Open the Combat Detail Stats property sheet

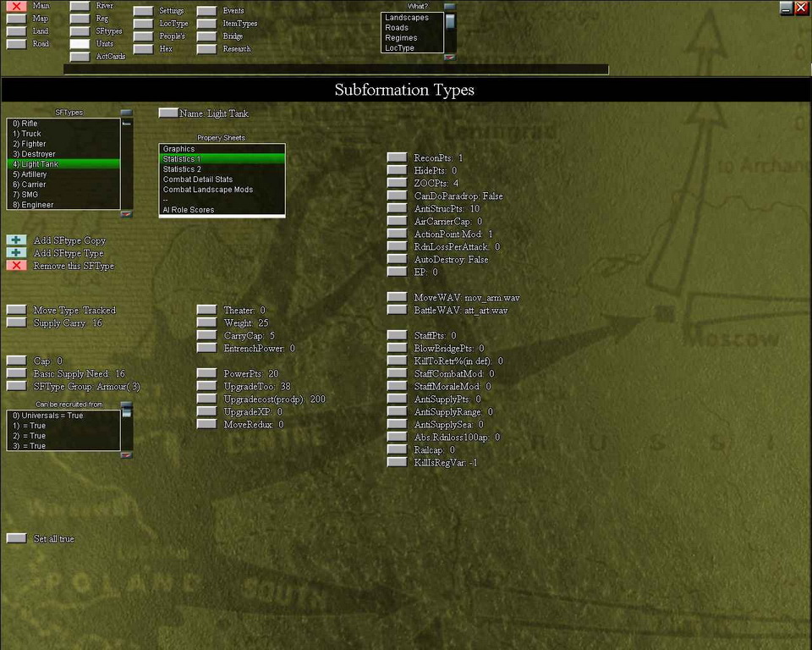click(x=198, y=179)
